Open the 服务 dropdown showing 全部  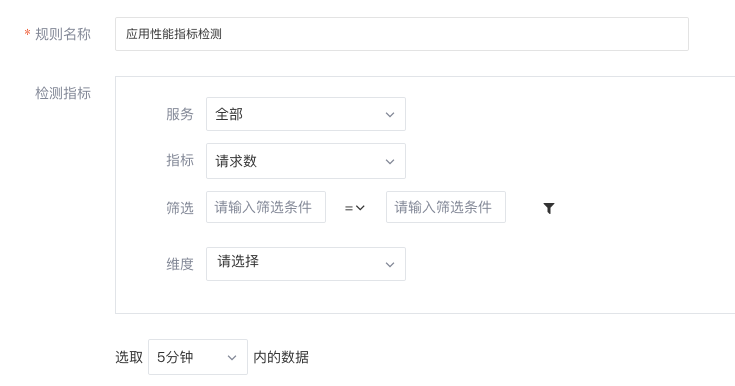pyautogui.click(x=306, y=114)
